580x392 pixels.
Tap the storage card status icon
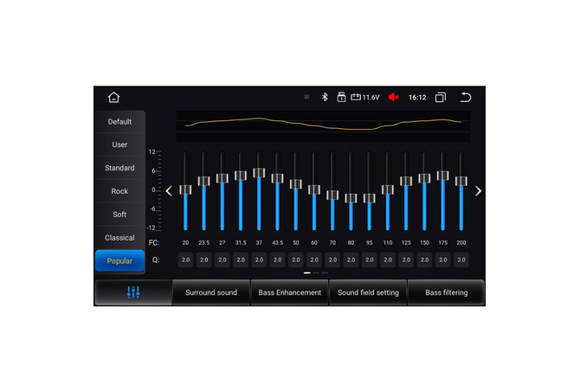pyautogui.click(x=341, y=97)
